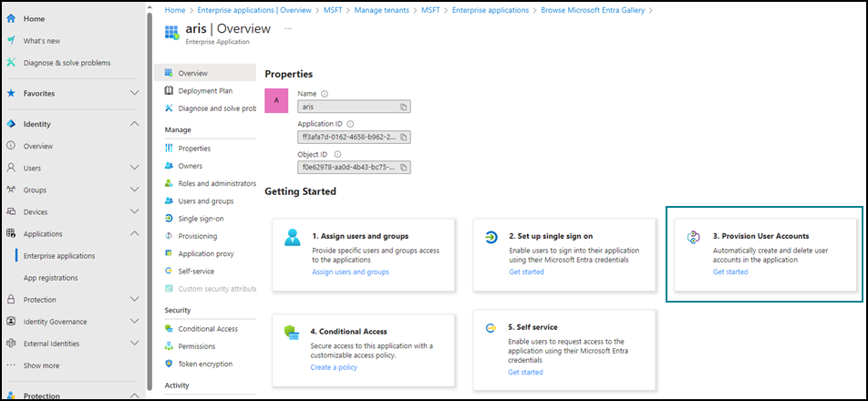Click the Users person icon in sidebar
This screenshot has width=868, height=401.
(11, 168)
